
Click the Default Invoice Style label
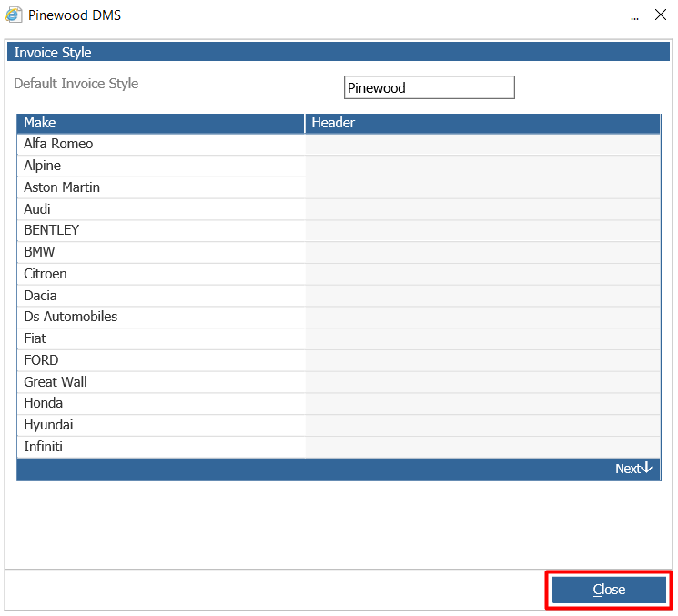(76, 84)
